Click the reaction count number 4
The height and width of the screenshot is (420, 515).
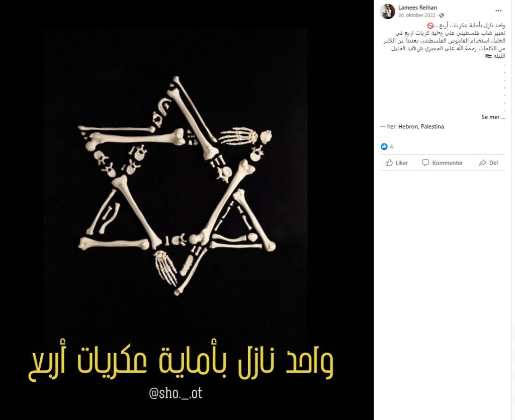pos(391,147)
